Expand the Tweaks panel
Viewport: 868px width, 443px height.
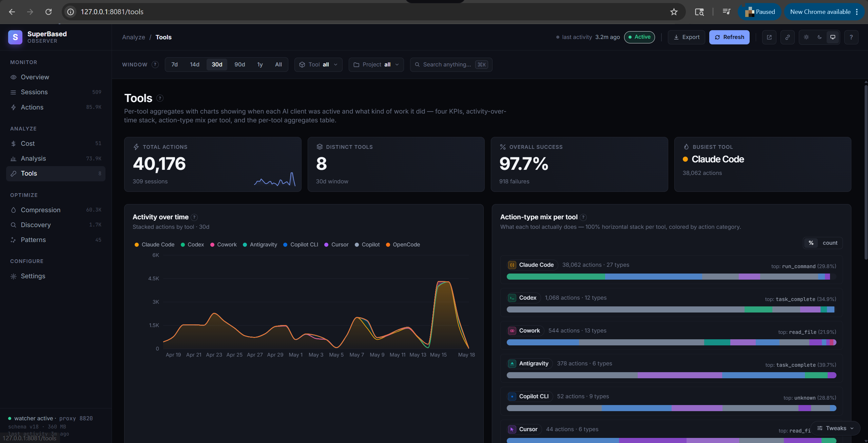coord(835,428)
